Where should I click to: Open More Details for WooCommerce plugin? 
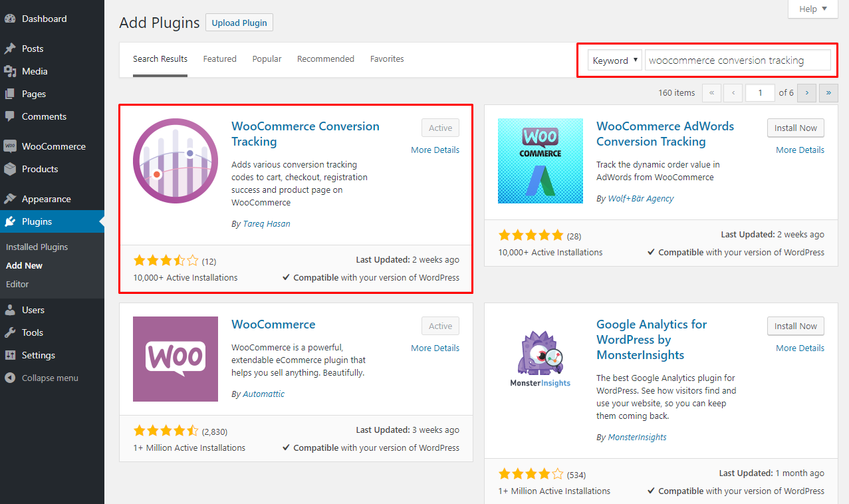click(435, 348)
